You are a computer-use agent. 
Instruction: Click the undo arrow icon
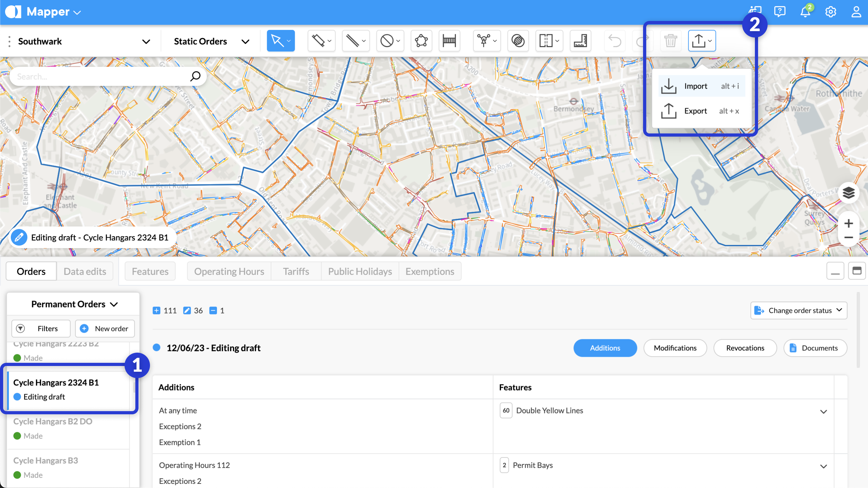614,41
